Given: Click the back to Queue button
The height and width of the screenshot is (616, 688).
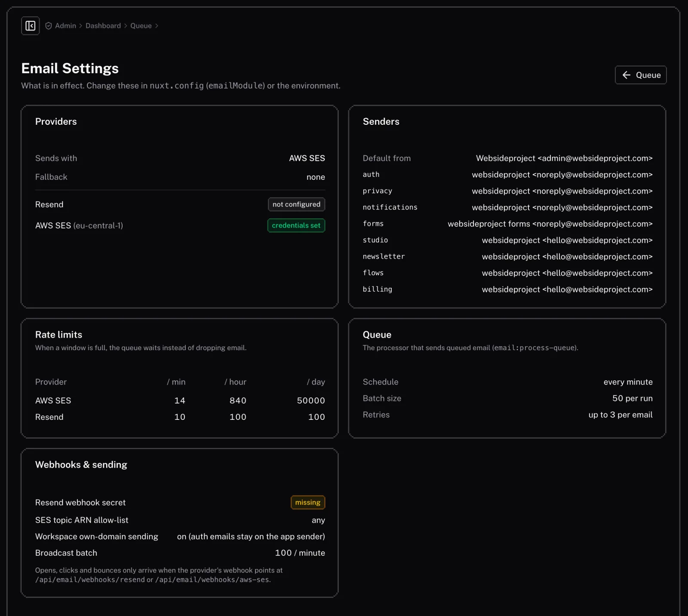Looking at the screenshot, I should click(641, 75).
